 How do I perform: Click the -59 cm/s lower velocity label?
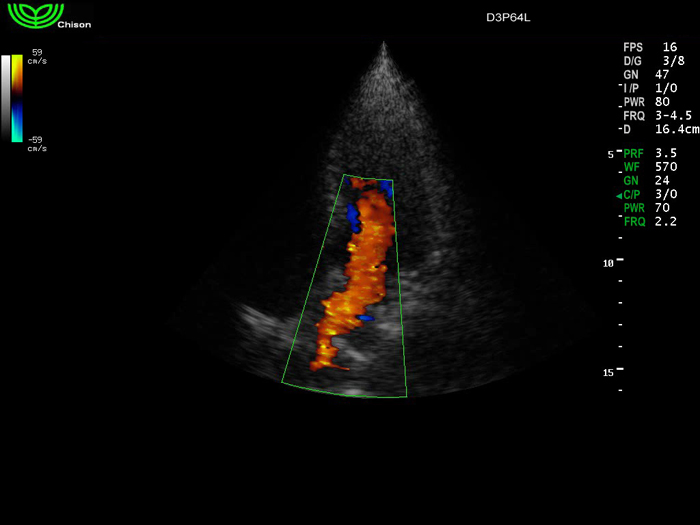coord(37,144)
